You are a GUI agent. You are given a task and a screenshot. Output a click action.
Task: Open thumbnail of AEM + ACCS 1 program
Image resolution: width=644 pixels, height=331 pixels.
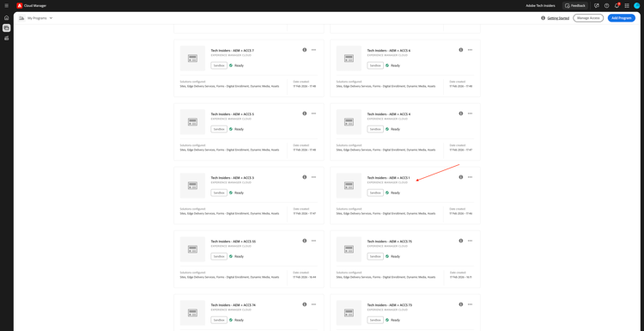349,186
